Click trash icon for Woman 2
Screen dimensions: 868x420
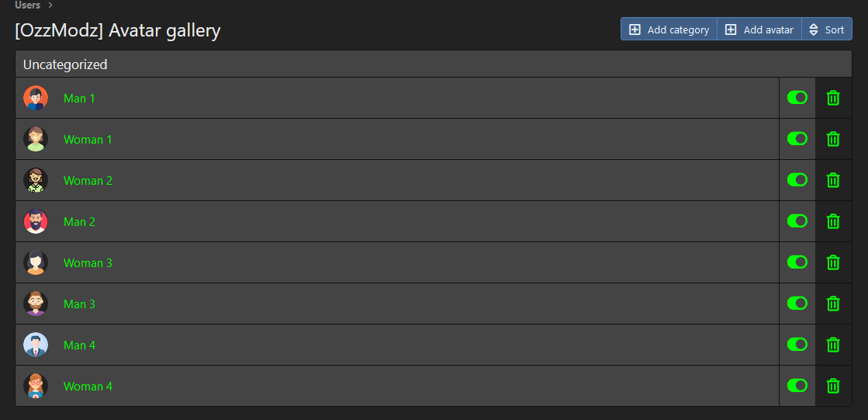pyautogui.click(x=833, y=180)
